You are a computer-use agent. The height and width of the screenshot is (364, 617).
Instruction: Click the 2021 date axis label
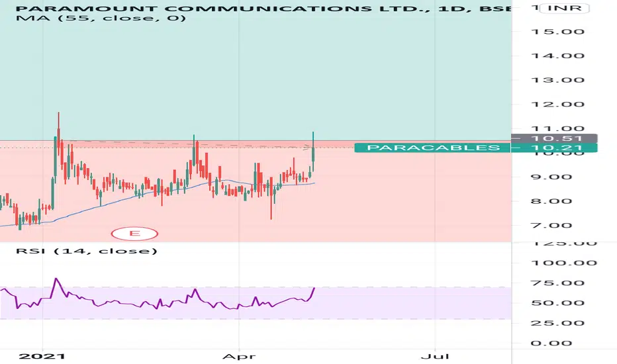(42, 357)
